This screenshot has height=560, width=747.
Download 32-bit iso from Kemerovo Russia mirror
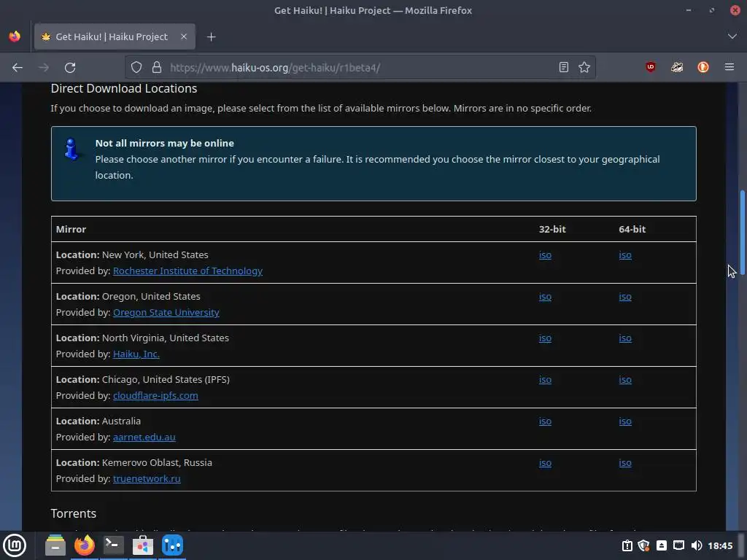click(545, 463)
